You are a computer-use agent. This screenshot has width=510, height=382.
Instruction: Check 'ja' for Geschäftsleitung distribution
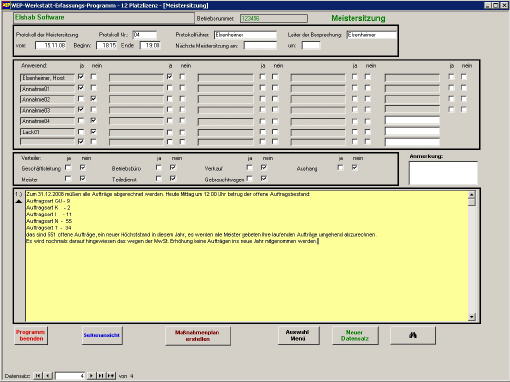[x=68, y=167]
